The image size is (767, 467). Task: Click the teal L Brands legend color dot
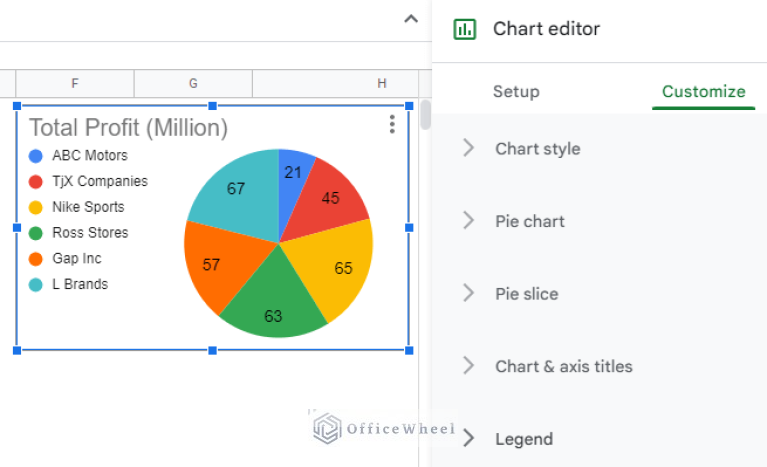36,285
